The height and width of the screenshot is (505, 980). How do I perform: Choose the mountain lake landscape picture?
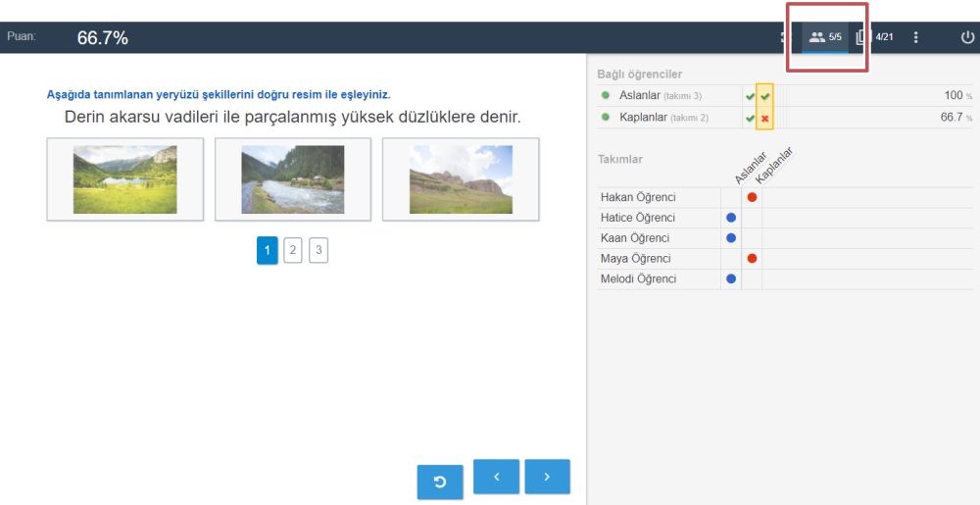pos(125,179)
